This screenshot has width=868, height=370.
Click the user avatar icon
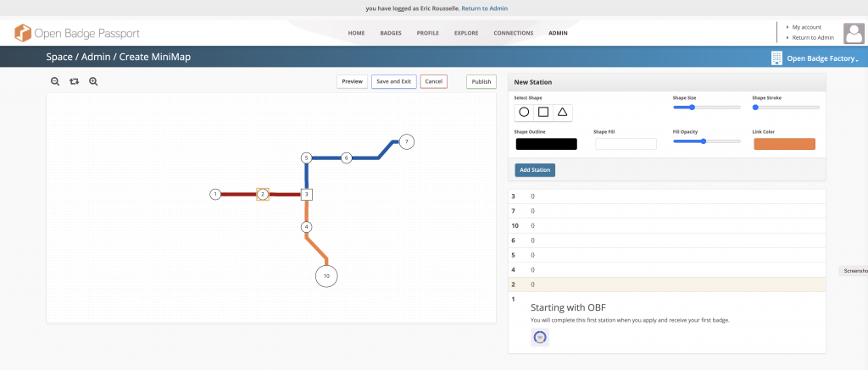[852, 33]
